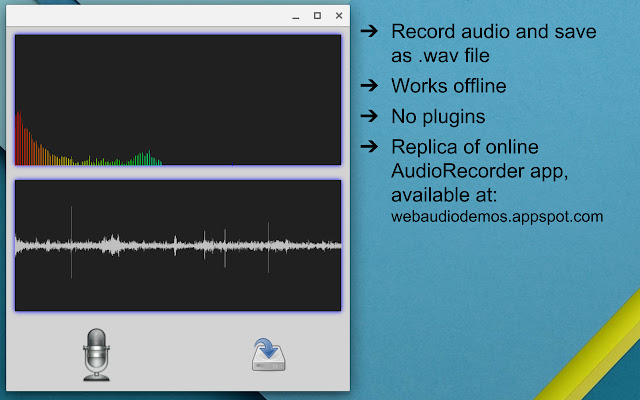Image resolution: width=640 pixels, height=400 pixels.
Task: Save the recording via the disk download icon
Action: tap(269, 355)
